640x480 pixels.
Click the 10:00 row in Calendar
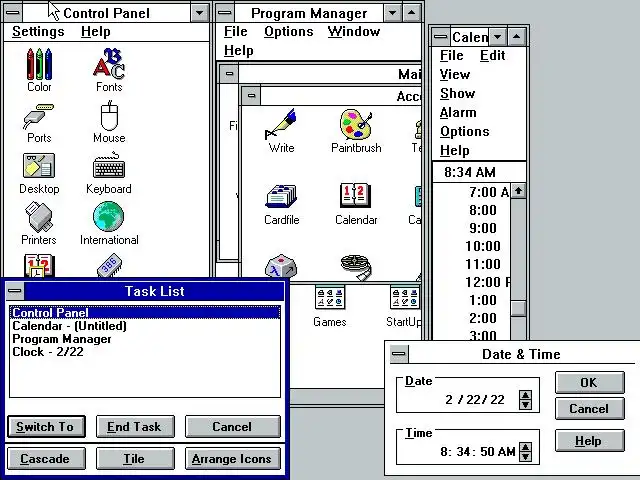(x=471, y=246)
